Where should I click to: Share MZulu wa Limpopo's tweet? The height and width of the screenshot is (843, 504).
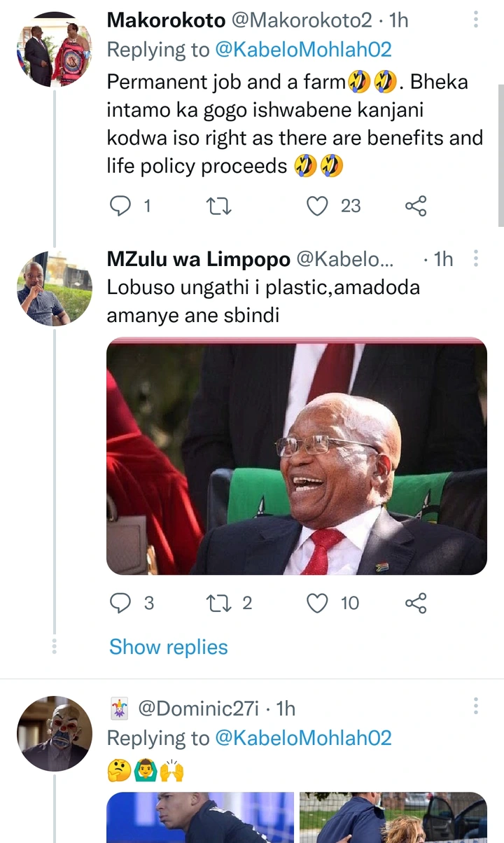pos(416,603)
